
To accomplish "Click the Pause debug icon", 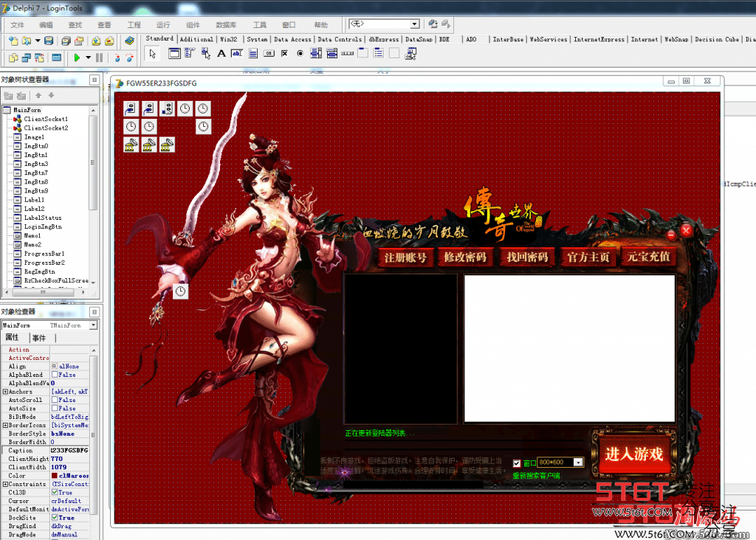I will click(100, 58).
